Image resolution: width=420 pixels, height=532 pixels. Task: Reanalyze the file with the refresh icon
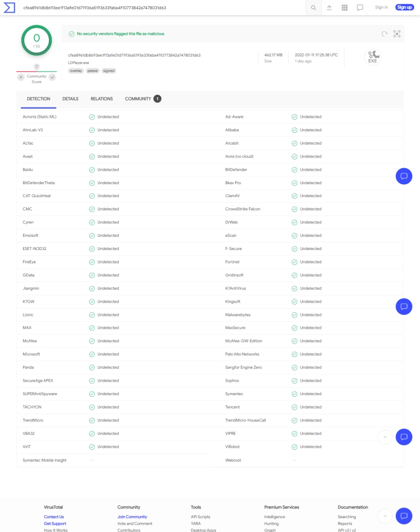pyautogui.click(x=384, y=34)
